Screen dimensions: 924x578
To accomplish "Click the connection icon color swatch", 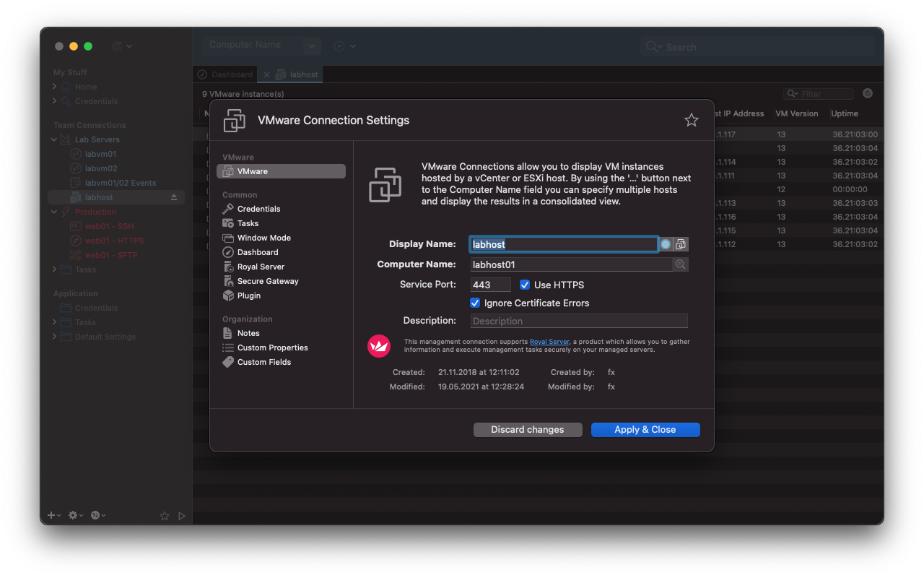I will (x=665, y=243).
